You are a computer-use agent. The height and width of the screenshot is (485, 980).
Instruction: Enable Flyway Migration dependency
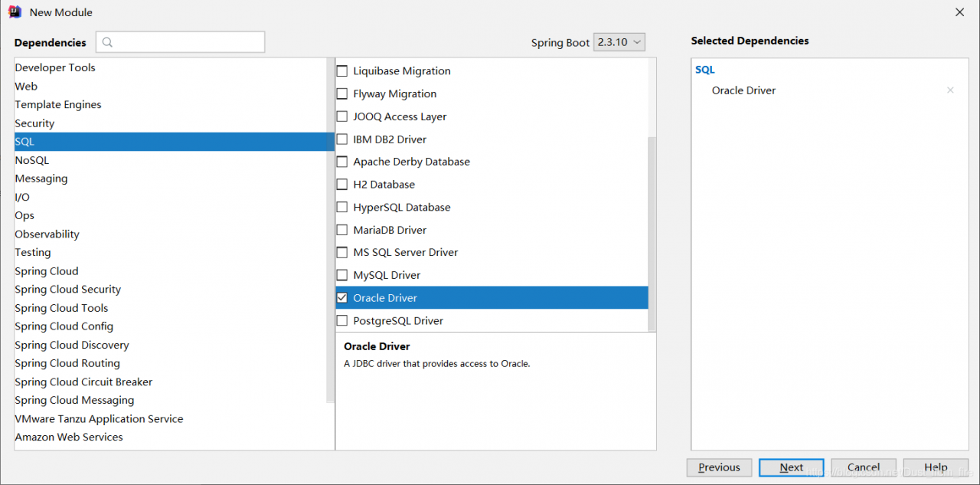click(x=342, y=94)
